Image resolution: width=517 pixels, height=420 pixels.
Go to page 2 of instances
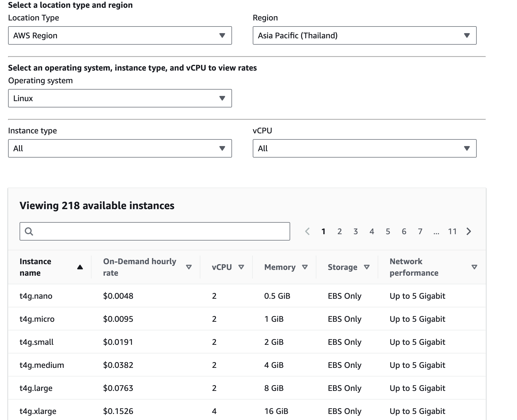(339, 231)
